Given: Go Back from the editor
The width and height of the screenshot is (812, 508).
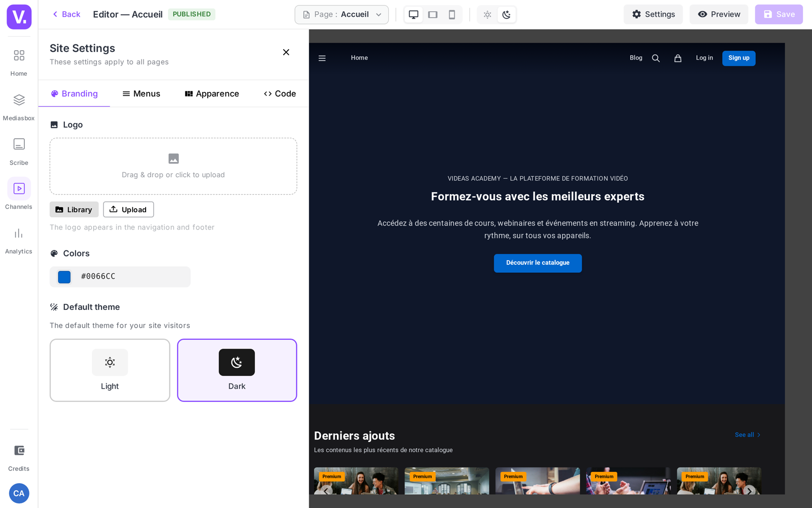Looking at the screenshot, I should 66,14.
